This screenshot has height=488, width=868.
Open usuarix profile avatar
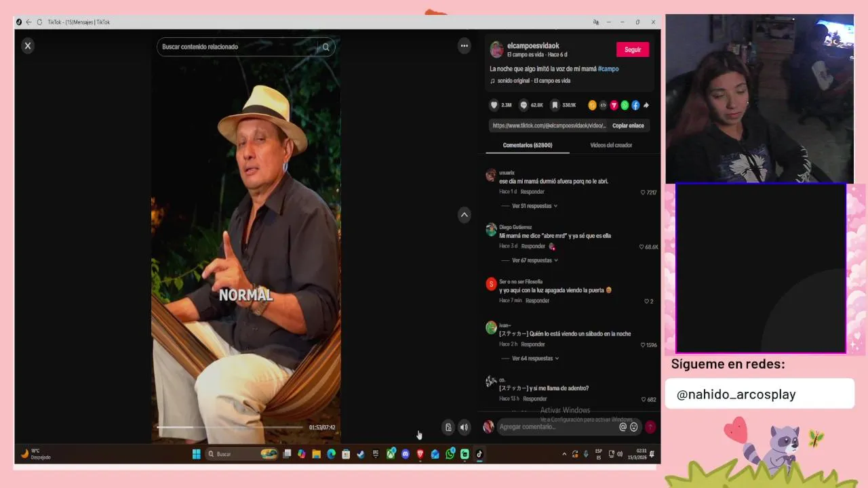[x=491, y=176]
